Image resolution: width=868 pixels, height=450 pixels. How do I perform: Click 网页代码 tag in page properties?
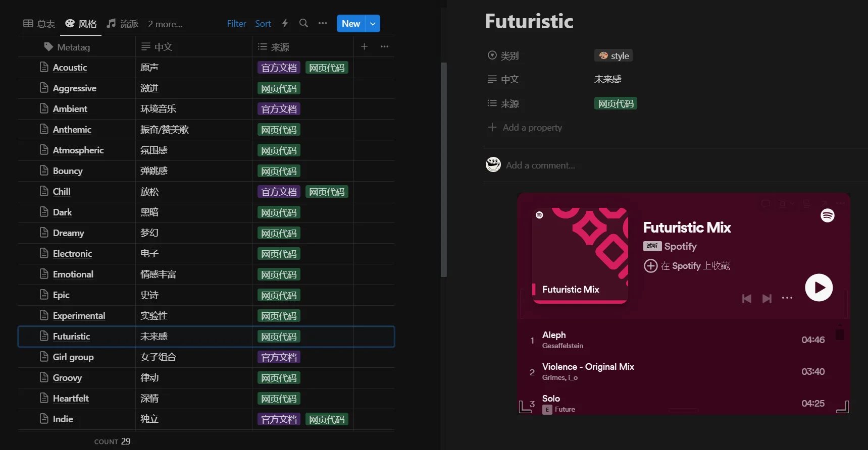pos(616,103)
